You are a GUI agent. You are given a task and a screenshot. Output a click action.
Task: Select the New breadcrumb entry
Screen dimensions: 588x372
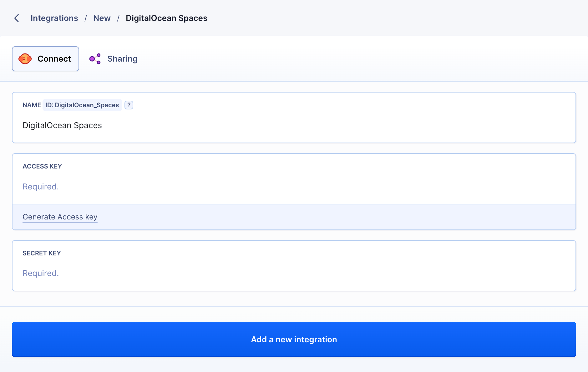[x=102, y=18]
